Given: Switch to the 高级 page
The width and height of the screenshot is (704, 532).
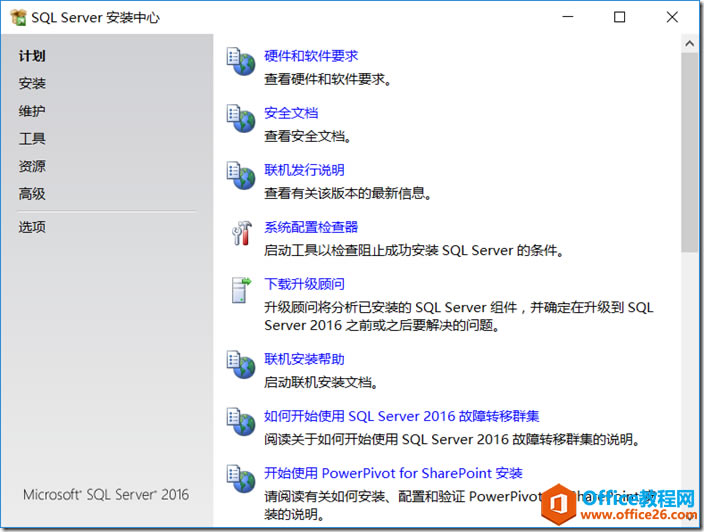Looking at the screenshot, I should pyautogui.click(x=32, y=194).
